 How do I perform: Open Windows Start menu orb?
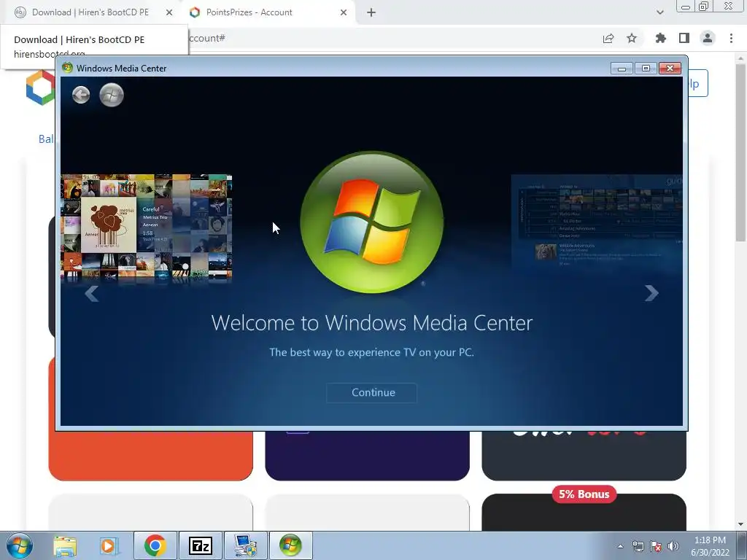(20, 545)
